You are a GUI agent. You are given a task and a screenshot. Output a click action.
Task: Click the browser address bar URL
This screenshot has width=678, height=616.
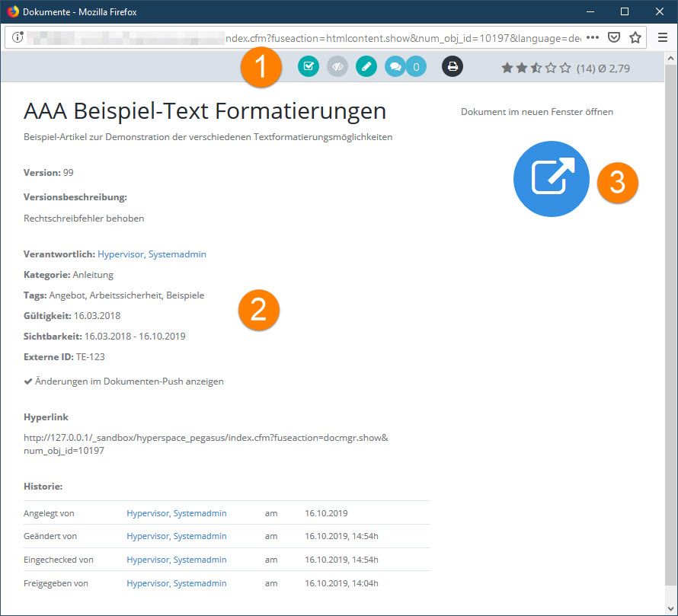[305, 37]
